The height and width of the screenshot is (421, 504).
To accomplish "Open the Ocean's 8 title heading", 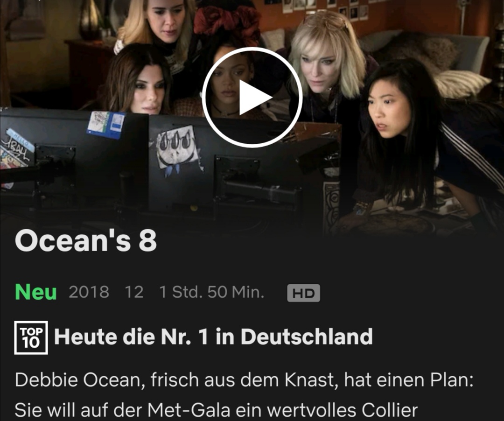I will click(86, 241).
